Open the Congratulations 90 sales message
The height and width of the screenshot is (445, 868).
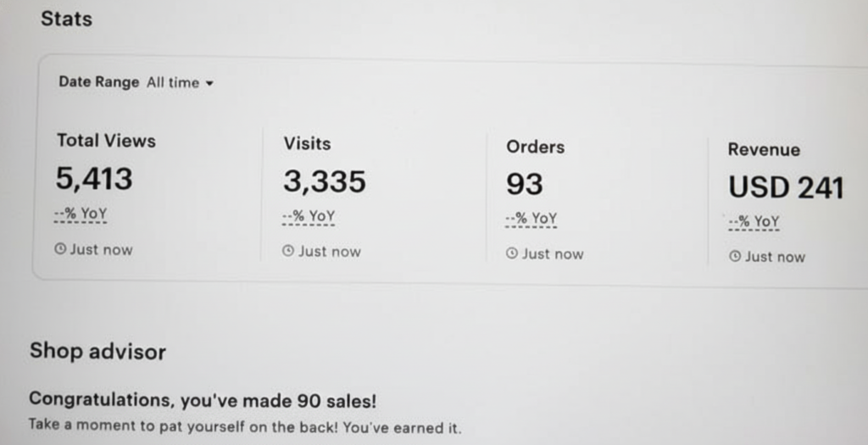[x=203, y=399]
